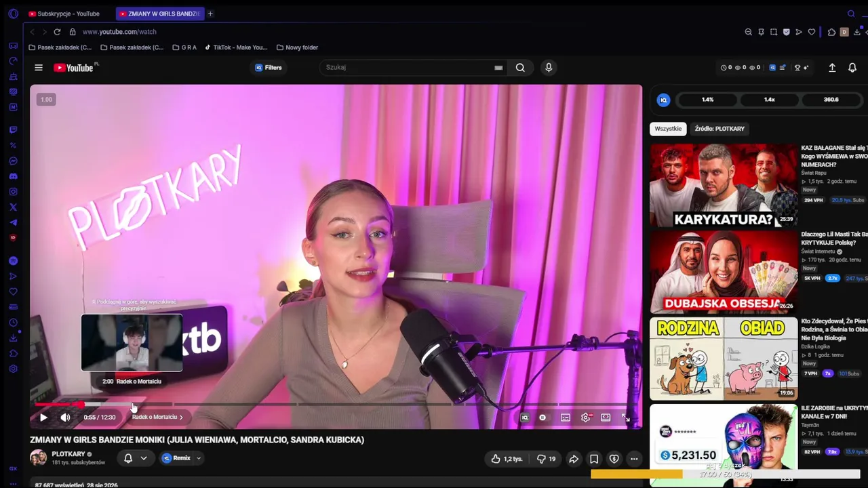The height and width of the screenshot is (488, 868).
Task: Open the RODZINA OBIAD video thumbnail
Action: (x=724, y=359)
